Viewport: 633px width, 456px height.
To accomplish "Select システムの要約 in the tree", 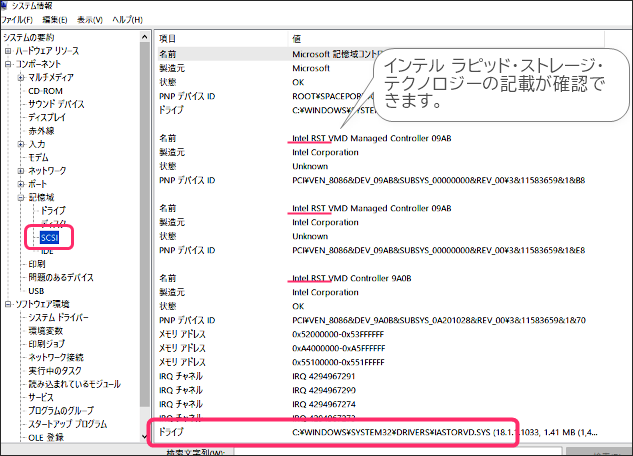I will (x=28, y=38).
